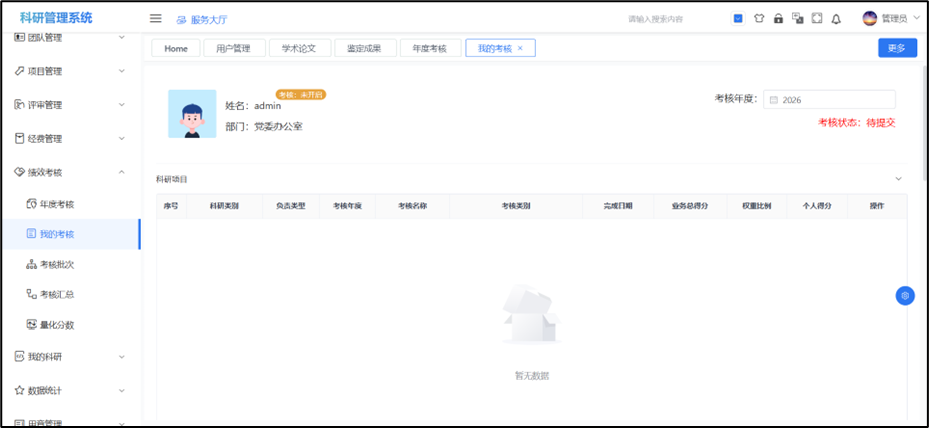Toggle the blue checkbox in top bar
929x428 pixels.
pos(738,18)
